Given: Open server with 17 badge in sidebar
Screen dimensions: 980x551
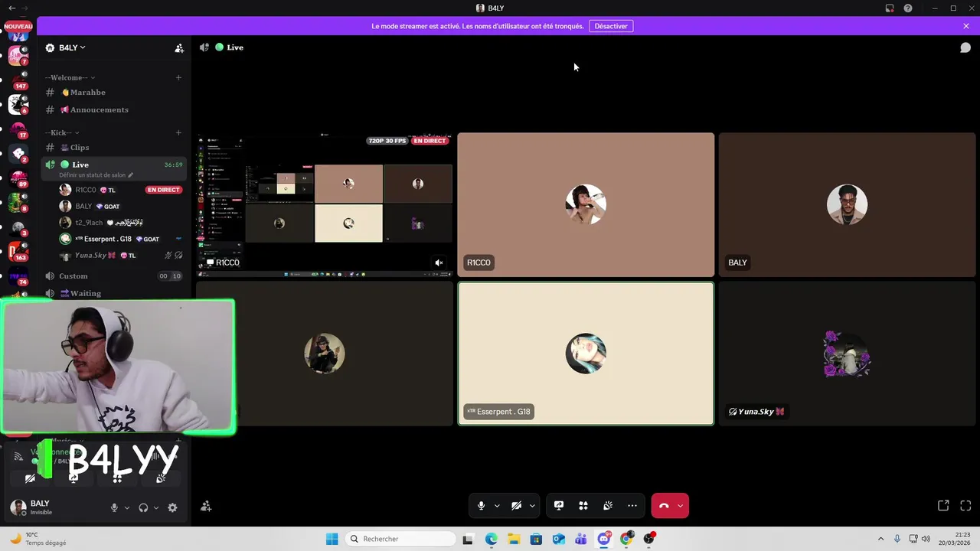Looking at the screenshot, I should point(18,129).
